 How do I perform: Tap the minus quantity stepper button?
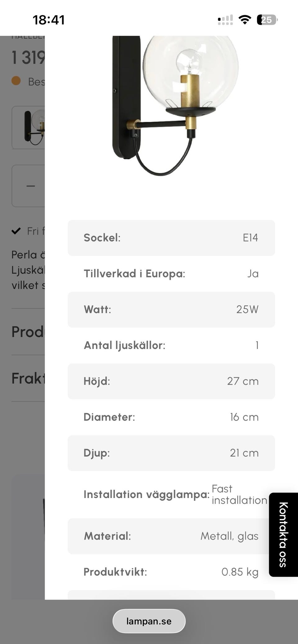coord(30,186)
